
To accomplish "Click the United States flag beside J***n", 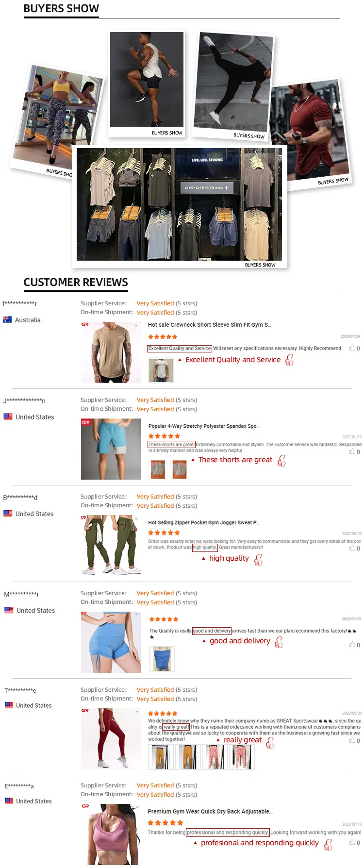I will 8,417.
